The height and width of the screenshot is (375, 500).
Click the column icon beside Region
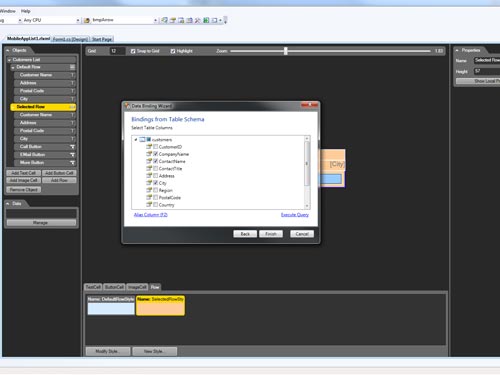(x=149, y=190)
